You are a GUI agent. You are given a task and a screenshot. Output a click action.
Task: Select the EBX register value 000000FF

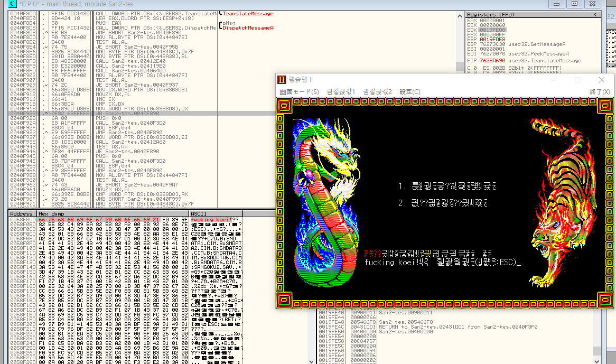492,34
